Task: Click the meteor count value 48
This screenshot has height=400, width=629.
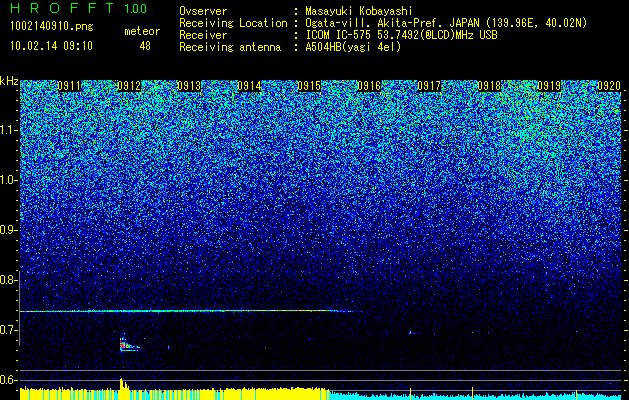Action: point(145,46)
